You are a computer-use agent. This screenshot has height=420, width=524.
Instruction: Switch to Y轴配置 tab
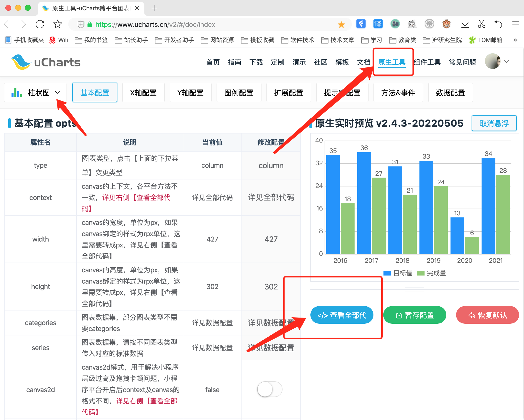[190, 93]
